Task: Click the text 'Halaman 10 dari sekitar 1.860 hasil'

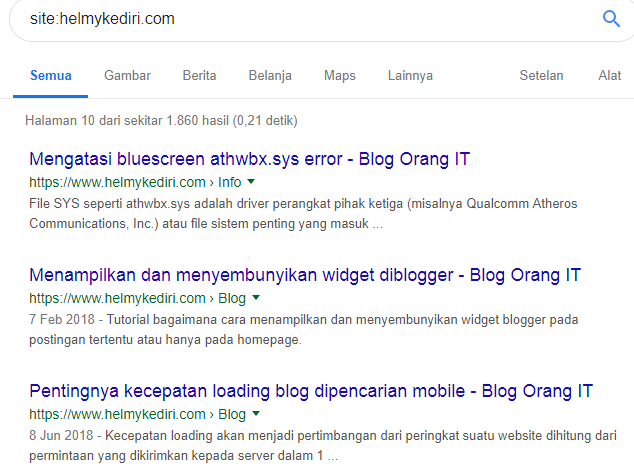Action: click(x=128, y=120)
